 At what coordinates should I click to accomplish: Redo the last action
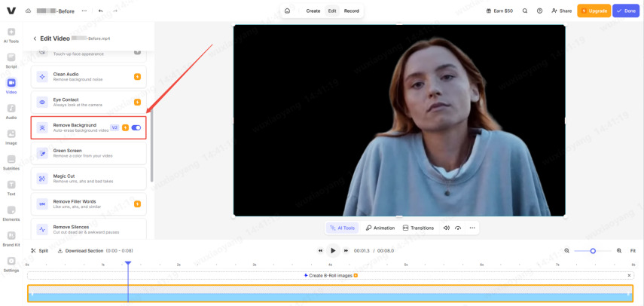tap(115, 11)
